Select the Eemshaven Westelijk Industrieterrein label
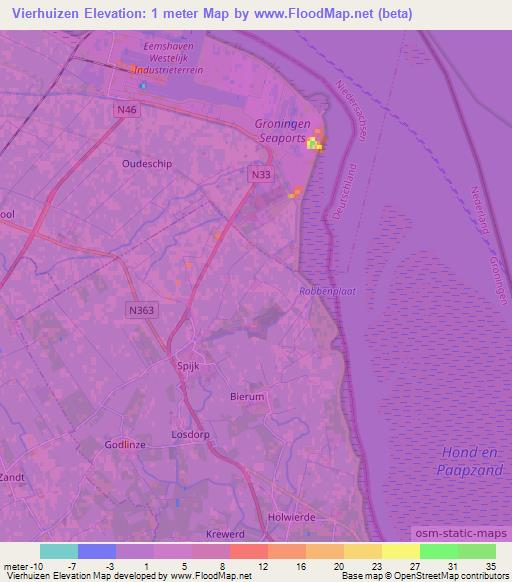 tap(169, 58)
